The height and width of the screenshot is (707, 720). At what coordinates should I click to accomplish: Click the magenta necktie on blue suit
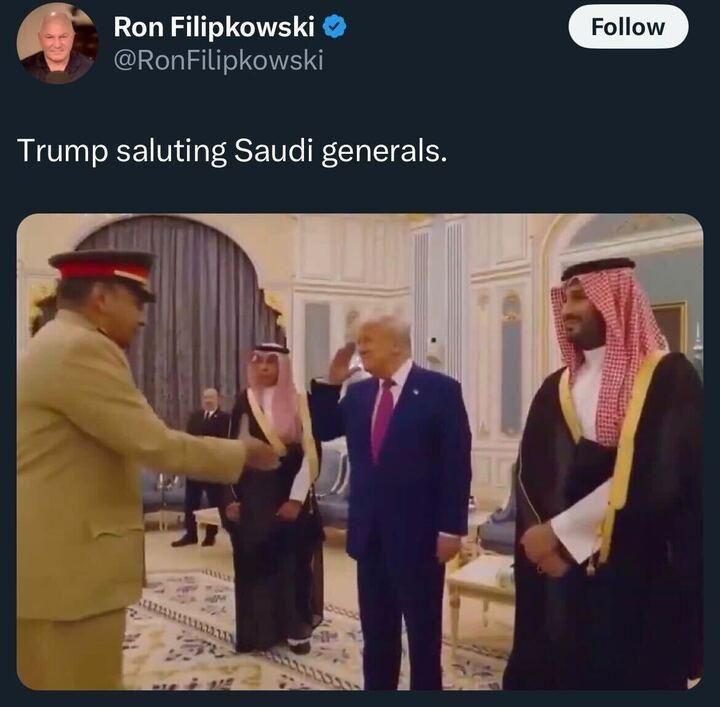(x=382, y=418)
